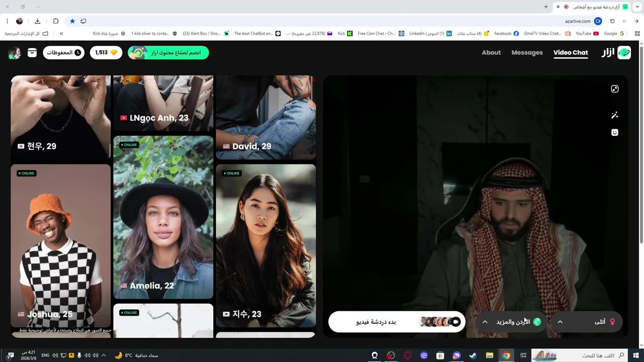Expand the region filter الأردن والمزيد dropdown
644x362 pixels.
[x=511, y=322]
